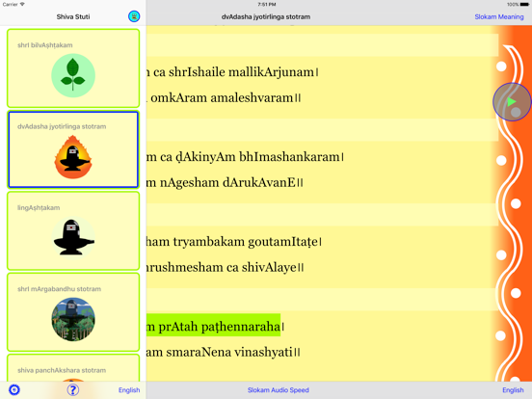Tap the topmost white dot on the ribbon

click(501, 66)
